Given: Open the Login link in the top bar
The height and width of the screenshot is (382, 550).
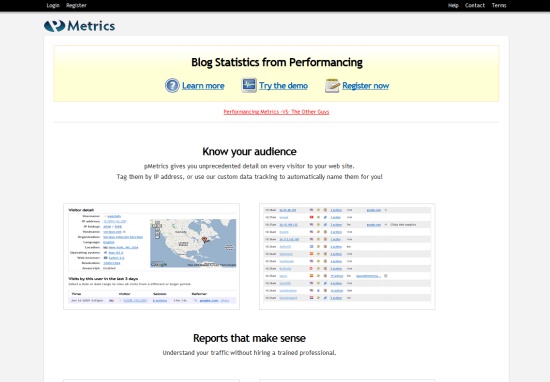Looking at the screenshot, I should tap(53, 5).
